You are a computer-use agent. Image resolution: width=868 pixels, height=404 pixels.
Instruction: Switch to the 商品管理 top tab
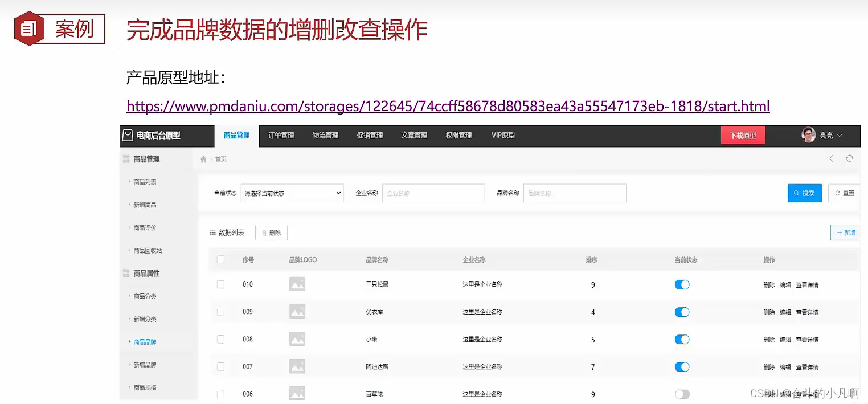pyautogui.click(x=237, y=135)
